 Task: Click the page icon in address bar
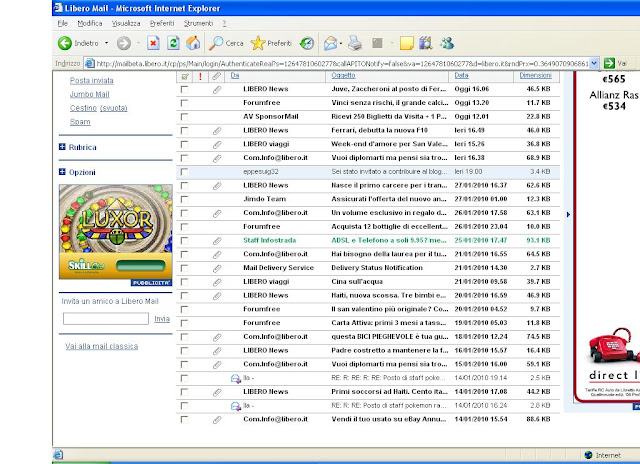pos(89,63)
